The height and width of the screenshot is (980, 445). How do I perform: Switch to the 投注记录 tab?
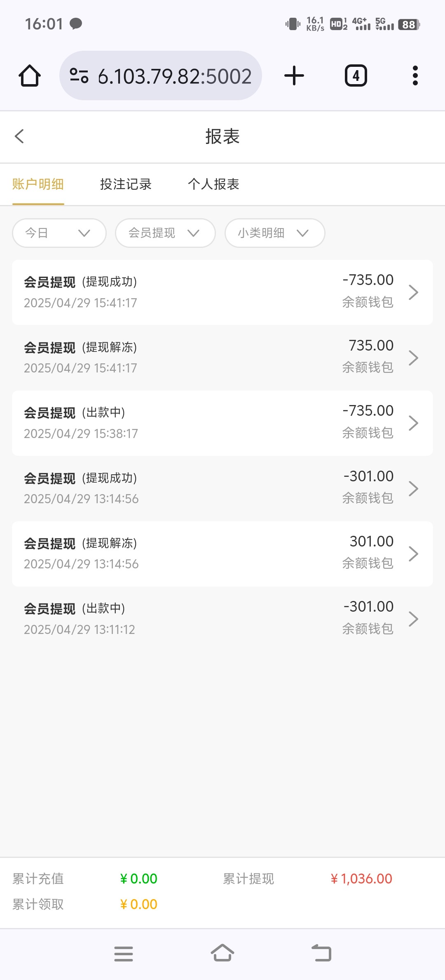[x=126, y=184]
